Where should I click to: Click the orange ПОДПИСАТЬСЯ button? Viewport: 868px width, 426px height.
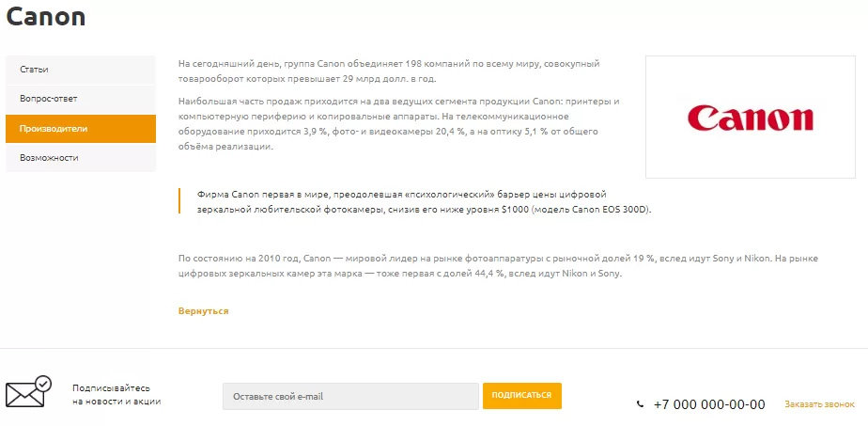click(522, 396)
